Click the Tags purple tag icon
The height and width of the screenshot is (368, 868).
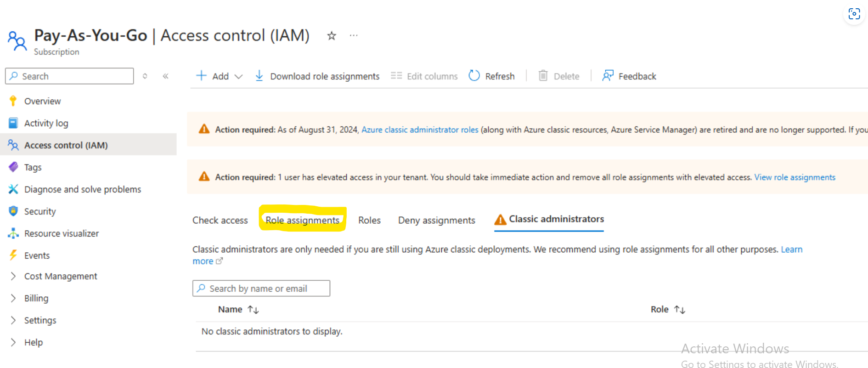click(x=13, y=167)
